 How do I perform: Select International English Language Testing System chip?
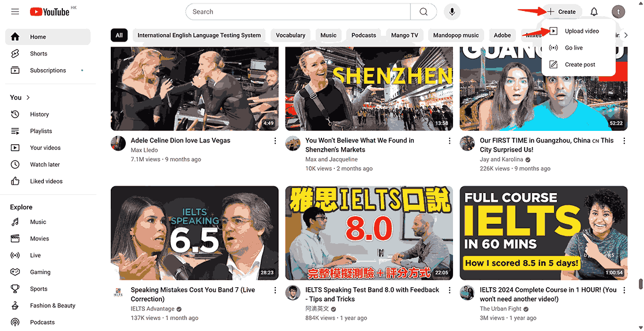[199, 35]
